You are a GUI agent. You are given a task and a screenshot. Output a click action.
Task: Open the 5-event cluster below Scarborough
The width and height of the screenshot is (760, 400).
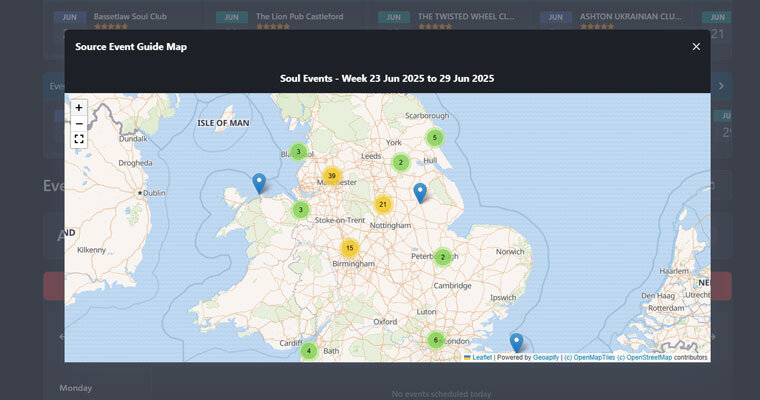[435, 138]
